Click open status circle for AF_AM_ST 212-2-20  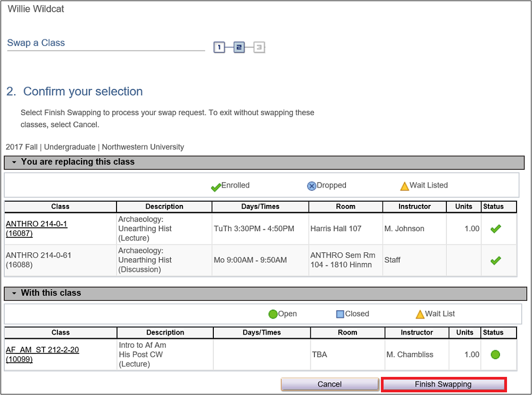click(495, 355)
